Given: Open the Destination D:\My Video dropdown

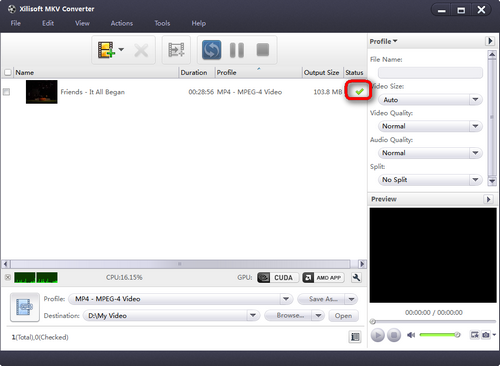Looking at the screenshot, I should (171, 315).
